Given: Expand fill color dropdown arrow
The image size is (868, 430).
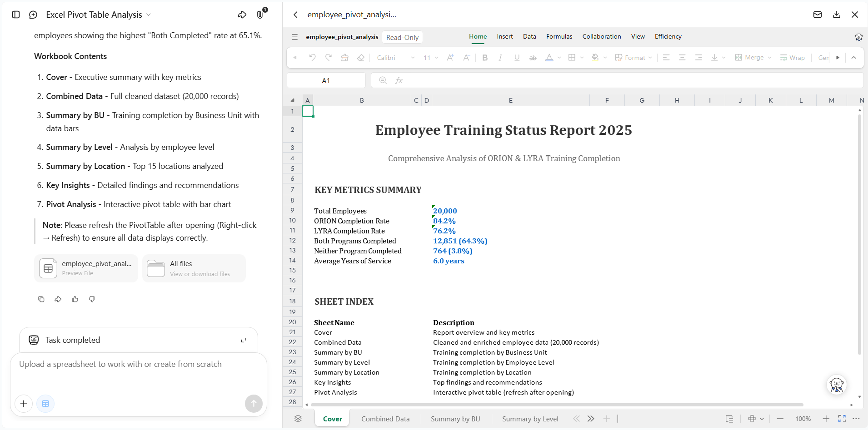Looking at the screenshot, I should pyautogui.click(x=605, y=58).
